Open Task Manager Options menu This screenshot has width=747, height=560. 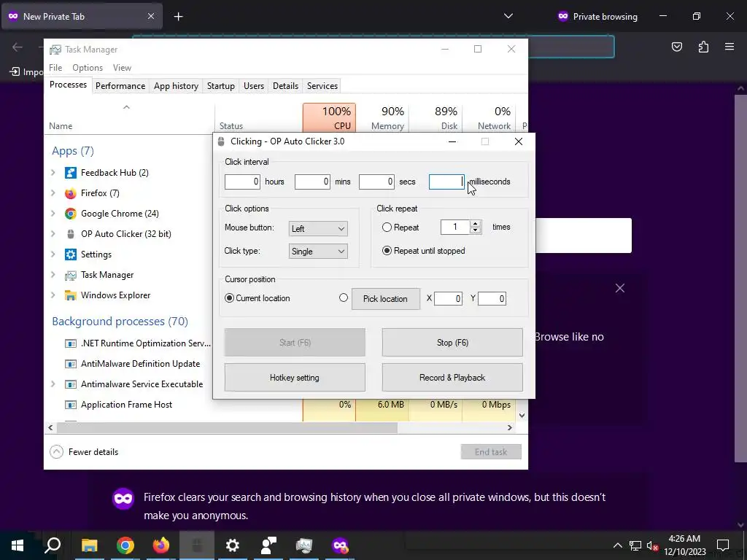click(x=88, y=68)
